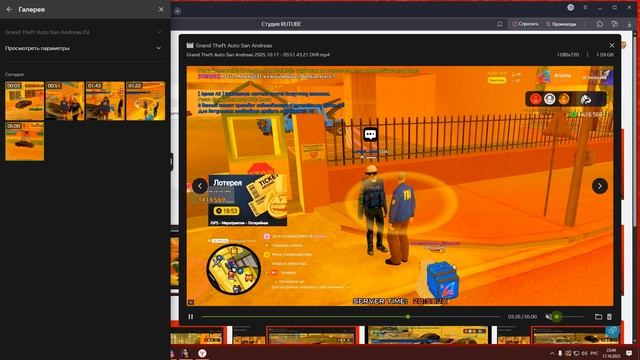640x360 pixels.
Task: Open the clip thumbnail labeled 01:43
Action: pyautogui.click(x=105, y=101)
